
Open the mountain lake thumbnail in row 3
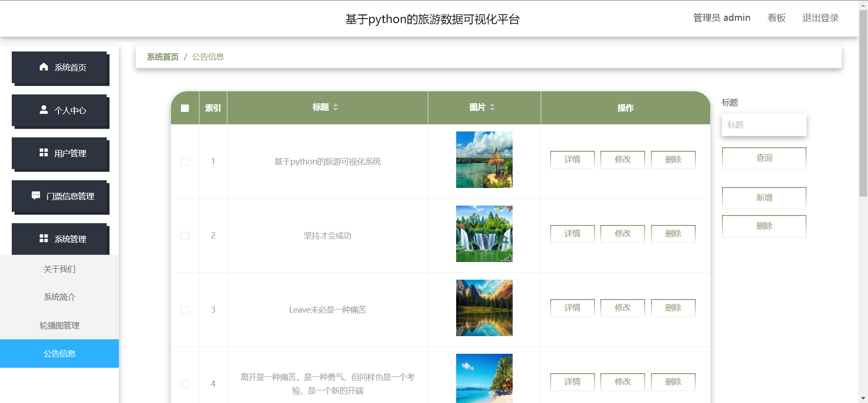(x=484, y=308)
